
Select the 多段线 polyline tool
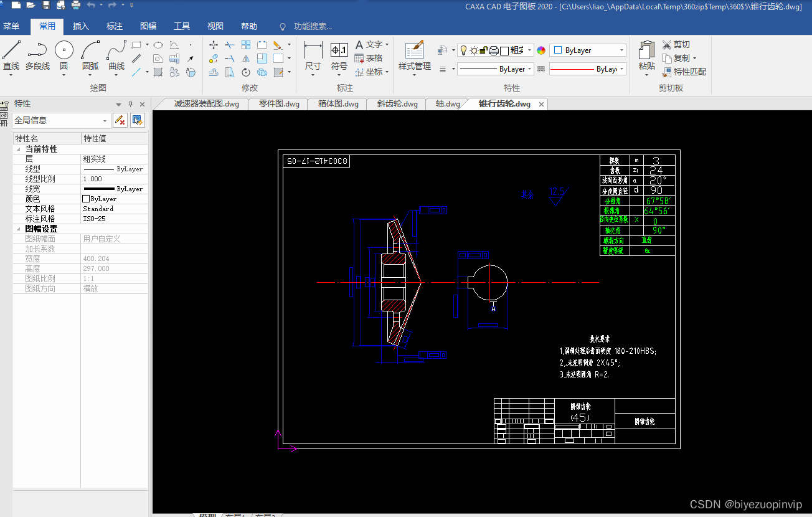pos(37,55)
